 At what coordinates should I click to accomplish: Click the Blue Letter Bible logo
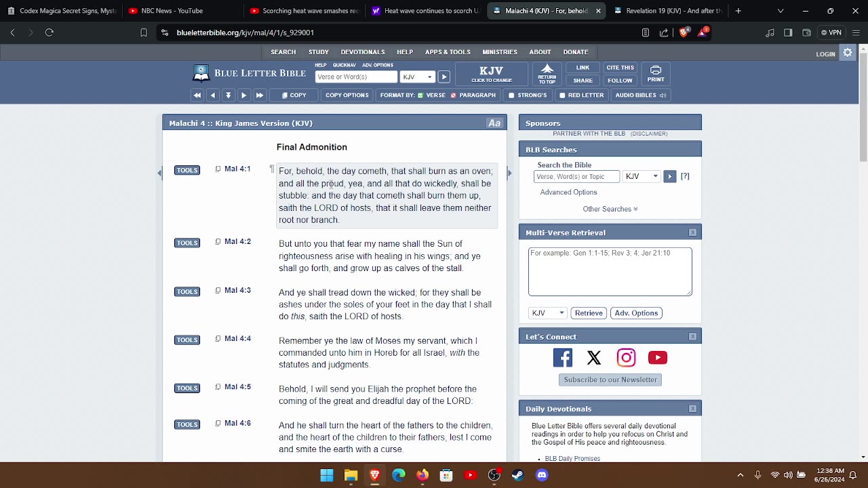(x=250, y=73)
